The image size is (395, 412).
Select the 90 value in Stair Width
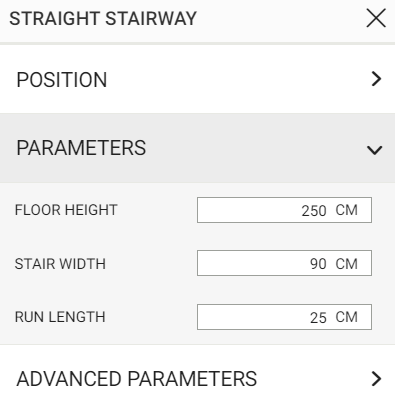point(318,264)
